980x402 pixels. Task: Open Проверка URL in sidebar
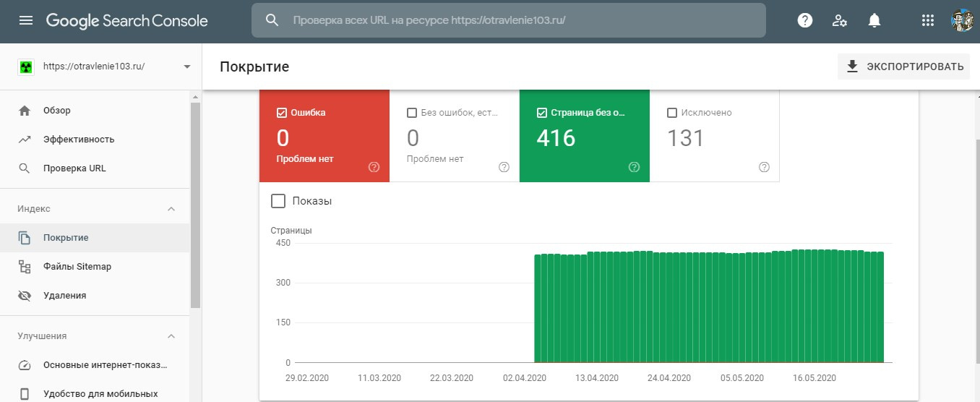coord(95,168)
